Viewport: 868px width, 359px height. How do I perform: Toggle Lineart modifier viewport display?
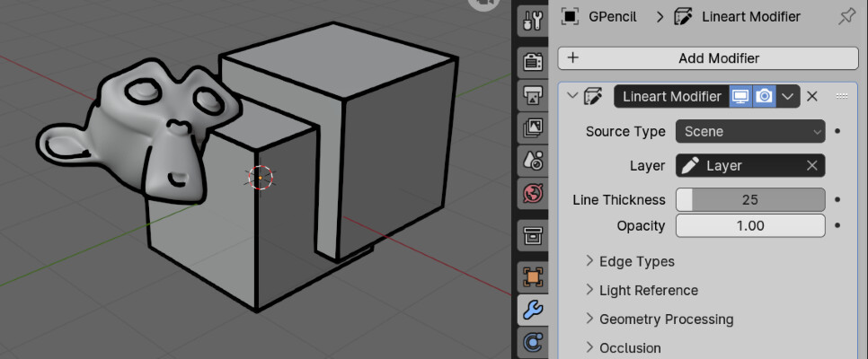pos(740,96)
